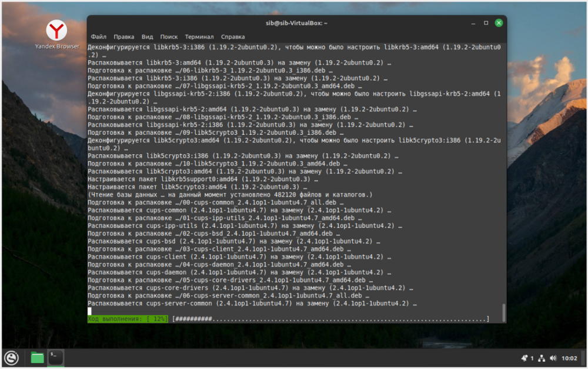The width and height of the screenshot is (588, 369).
Task: Click the volume speaker icon in the tray
Action: (553, 358)
